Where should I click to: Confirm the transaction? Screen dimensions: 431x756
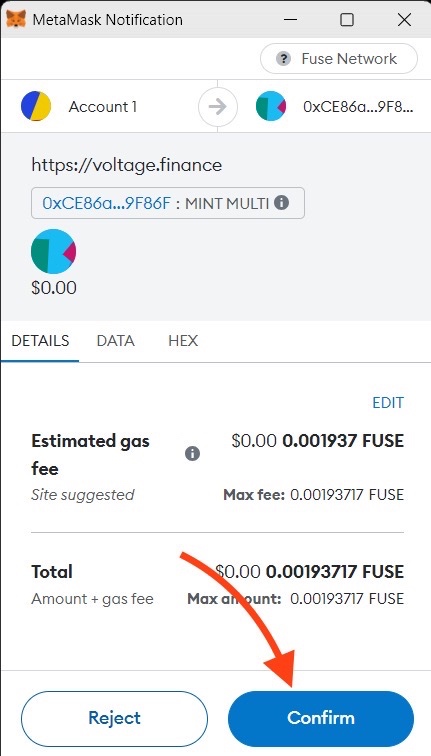321,718
